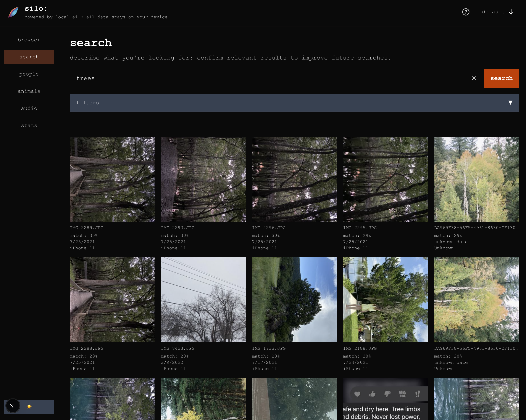Open the browser section
Viewport: 526px width, 420px height.
(x=29, y=40)
